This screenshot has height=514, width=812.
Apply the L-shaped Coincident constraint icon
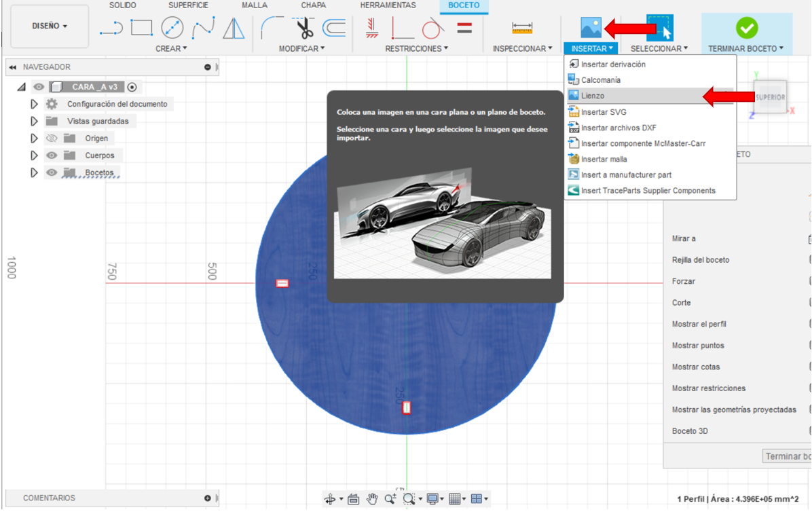[402, 29]
